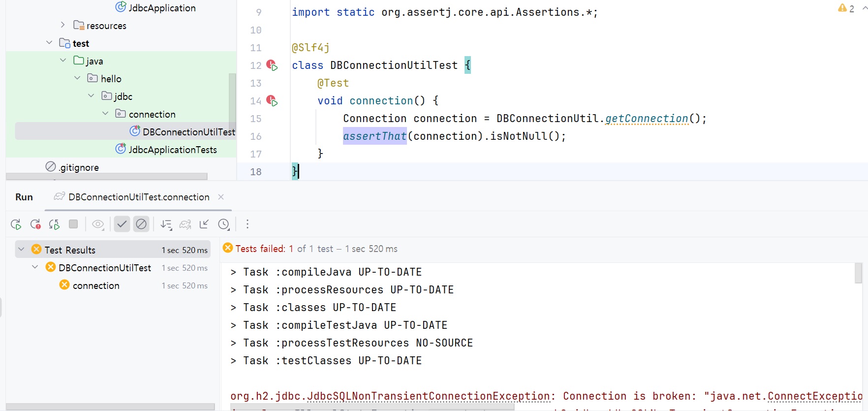Click the Gradle elephant icon in Run toolbar
This screenshot has height=411, width=868.
(185, 224)
